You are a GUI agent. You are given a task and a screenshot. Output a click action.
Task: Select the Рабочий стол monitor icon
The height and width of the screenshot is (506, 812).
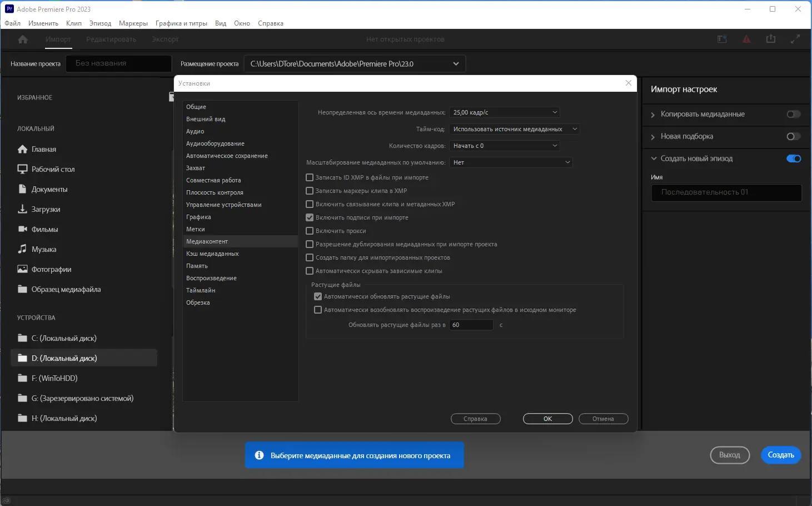coord(22,169)
